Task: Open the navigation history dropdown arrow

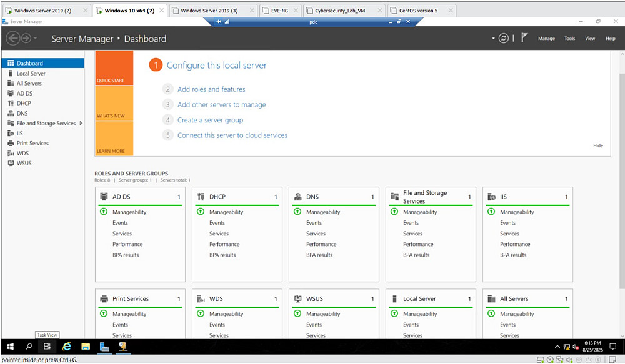Action: tap(36, 38)
